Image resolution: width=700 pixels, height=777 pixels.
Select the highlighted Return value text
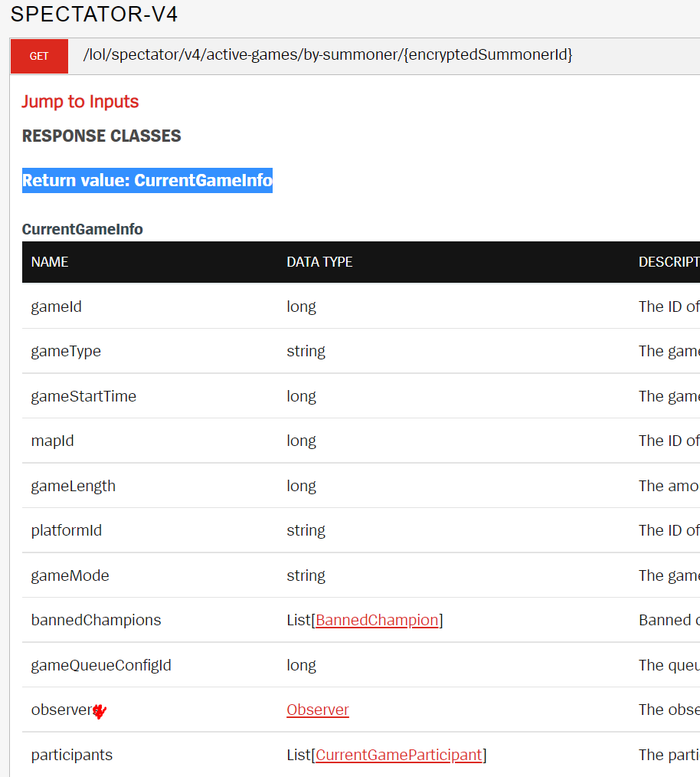coord(147,180)
